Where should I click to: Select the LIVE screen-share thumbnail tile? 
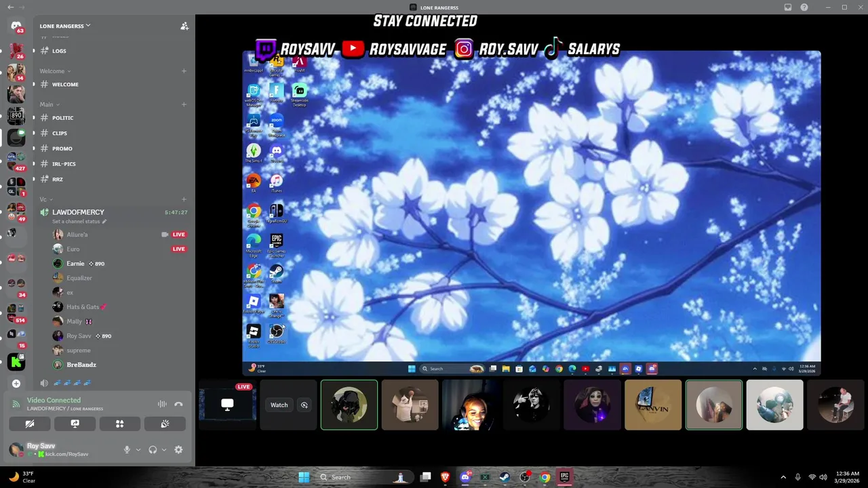pos(227,405)
